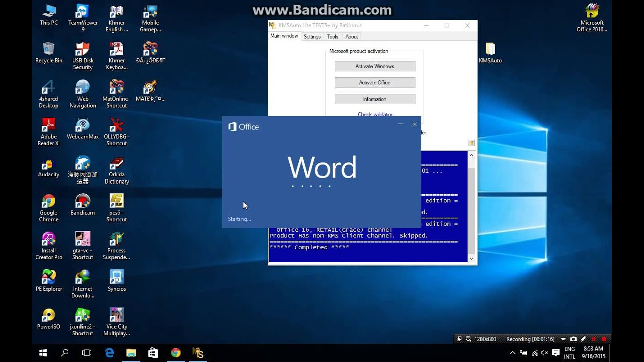Open Bandicam desktop shortcut
The image size is (644, 362).
[83, 205]
